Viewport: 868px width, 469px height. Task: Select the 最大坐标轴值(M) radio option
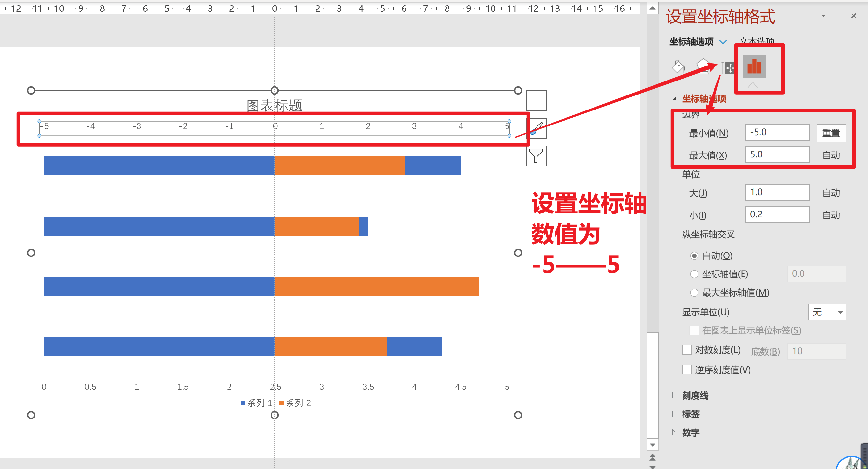point(694,293)
